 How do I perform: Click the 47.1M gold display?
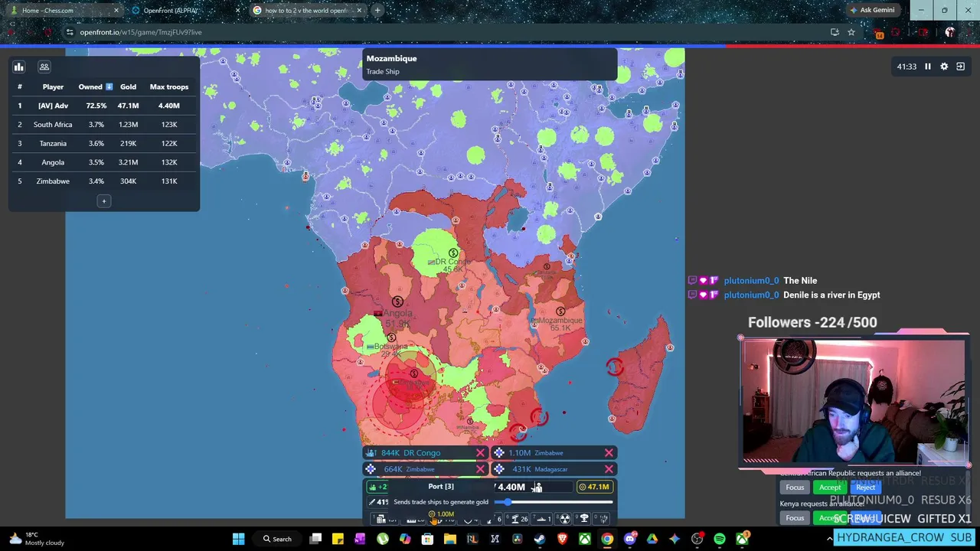(x=595, y=487)
